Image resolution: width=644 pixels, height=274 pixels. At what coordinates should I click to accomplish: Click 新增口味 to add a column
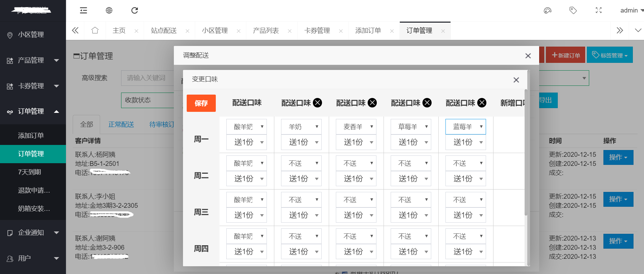pos(512,103)
